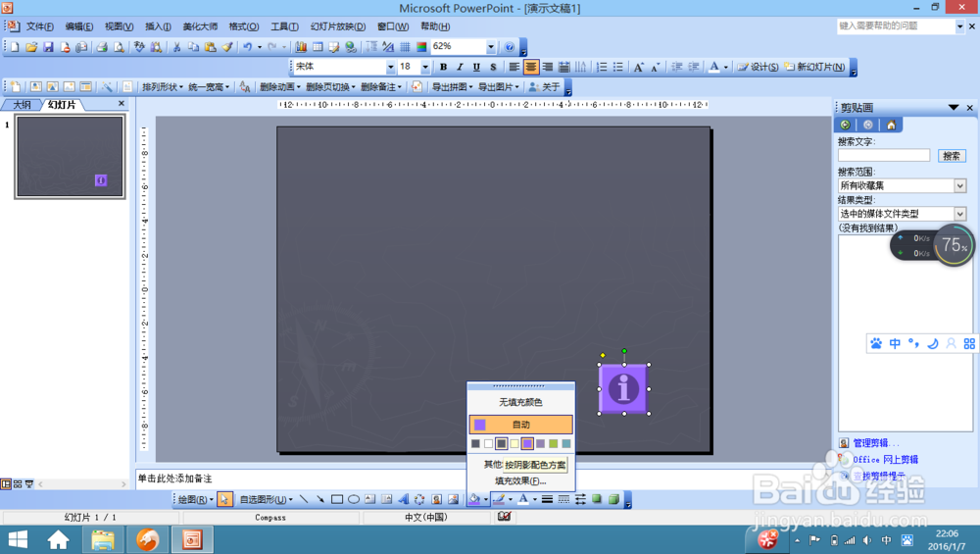Open the 插入(I) menu

pos(158,26)
